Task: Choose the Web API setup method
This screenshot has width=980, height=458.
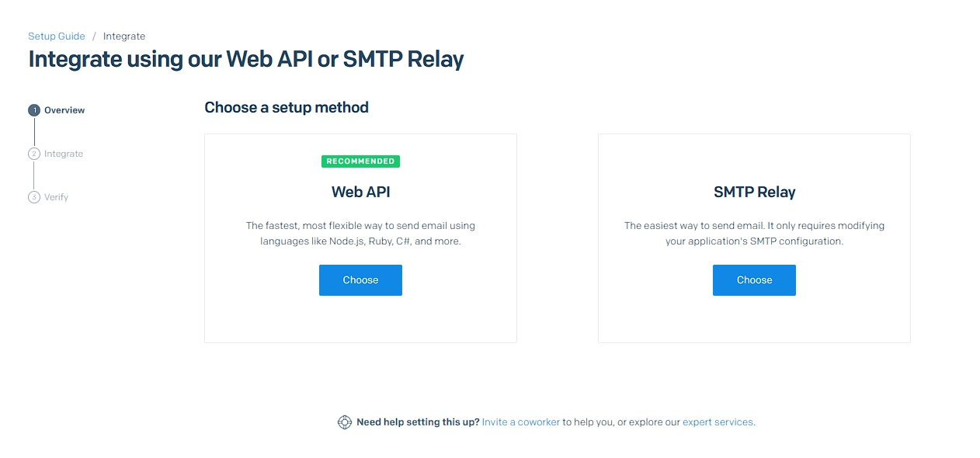Action: [x=360, y=280]
